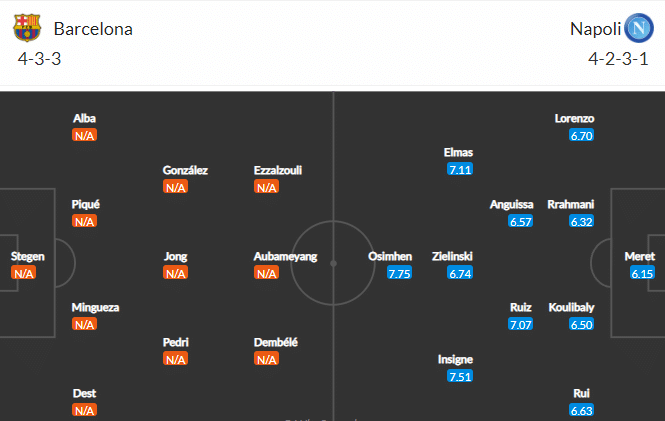The image size is (665, 421).
Task: Click Aubameyang's N/A rating badge
Action: (266, 273)
